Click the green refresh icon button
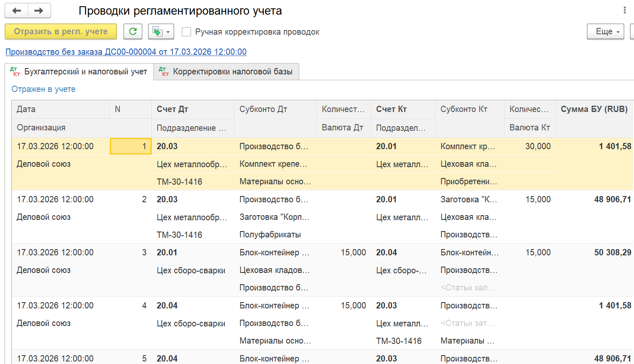634x364 pixels. tap(133, 31)
